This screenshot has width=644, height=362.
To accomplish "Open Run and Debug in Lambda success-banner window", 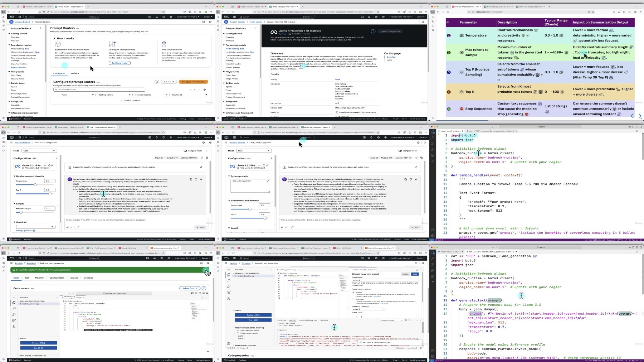I will 14,314.
